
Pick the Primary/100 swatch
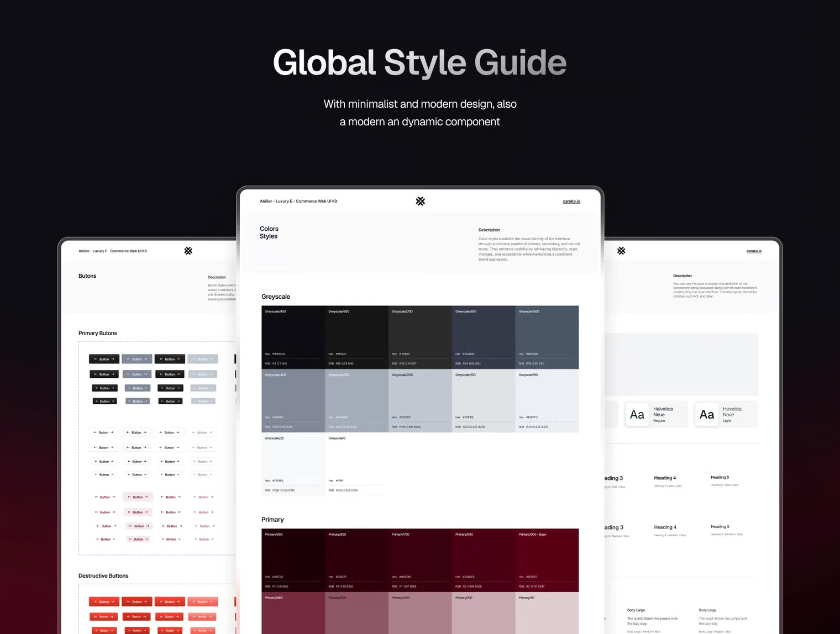pos(484,613)
